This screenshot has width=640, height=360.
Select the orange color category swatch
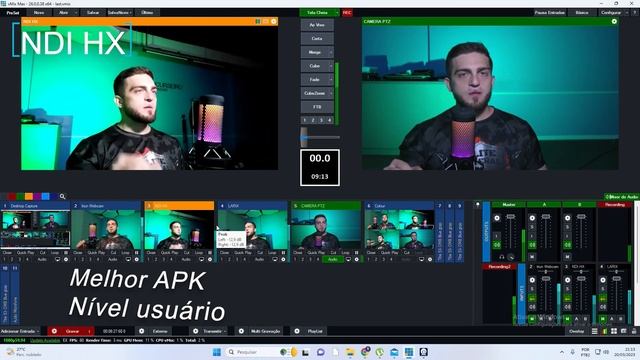coord(29,196)
